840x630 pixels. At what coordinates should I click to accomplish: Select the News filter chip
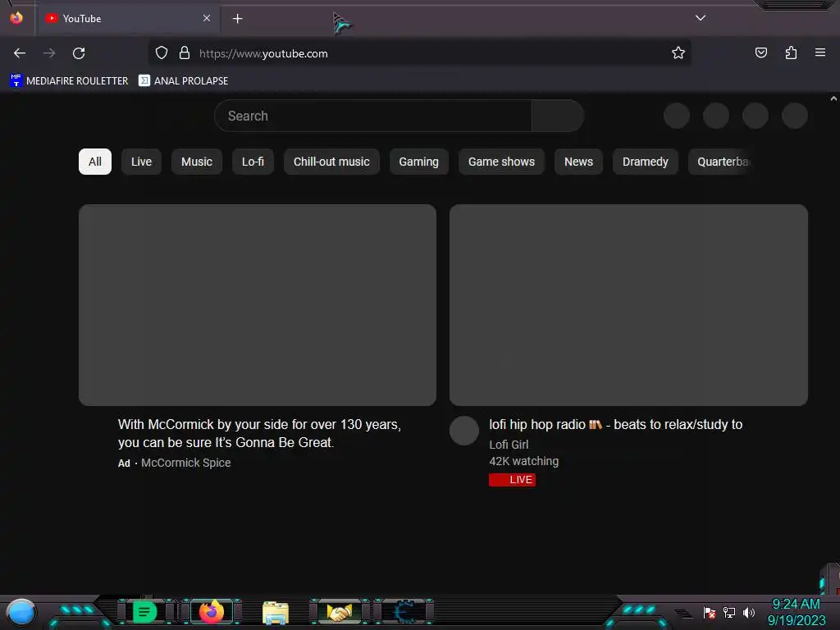pyautogui.click(x=578, y=162)
